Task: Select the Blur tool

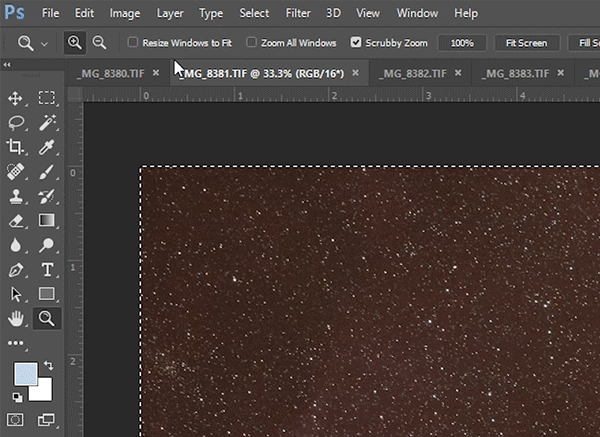Action: click(15, 245)
